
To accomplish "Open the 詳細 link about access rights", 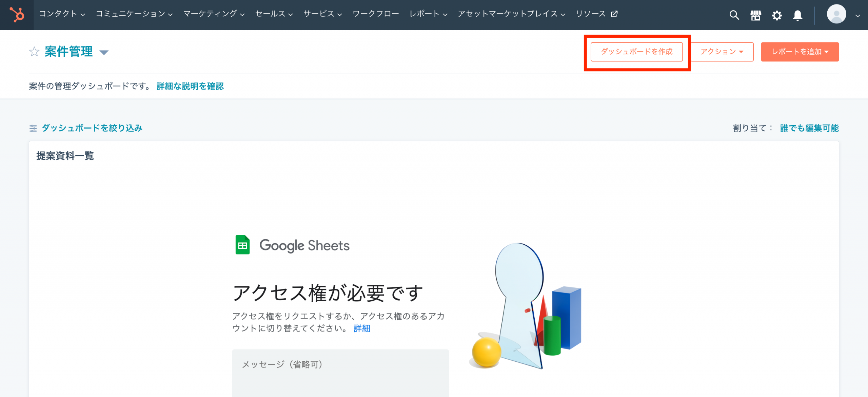I will (x=362, y=328).
